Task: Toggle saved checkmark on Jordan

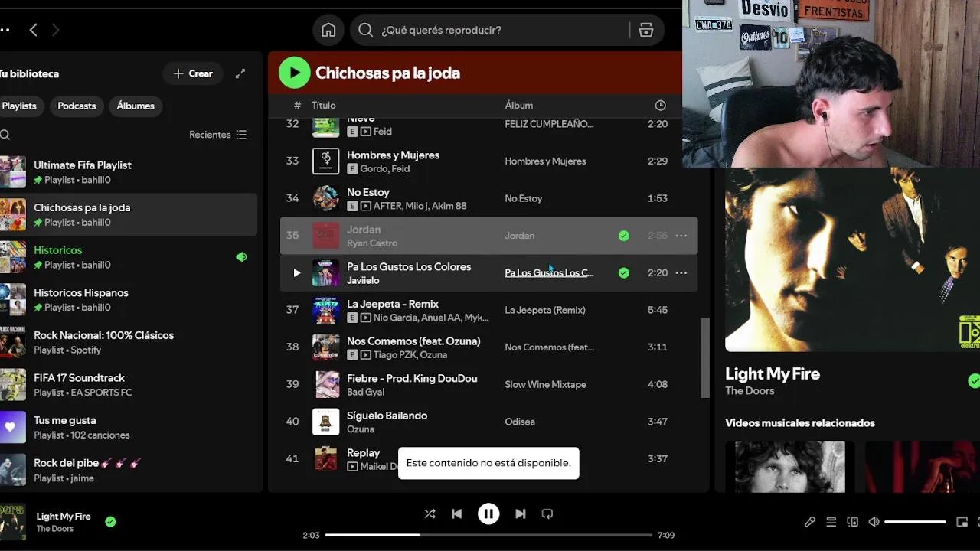Action: pos(624,236)
